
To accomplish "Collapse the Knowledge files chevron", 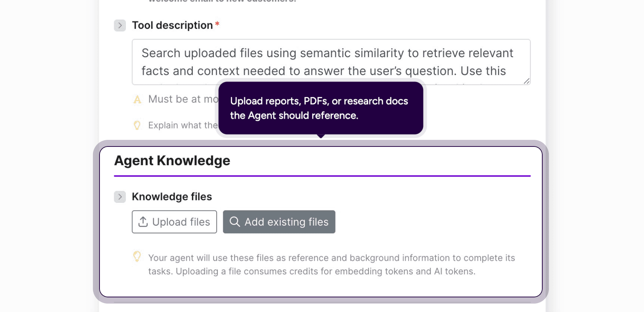I will [x=120, y=197].
